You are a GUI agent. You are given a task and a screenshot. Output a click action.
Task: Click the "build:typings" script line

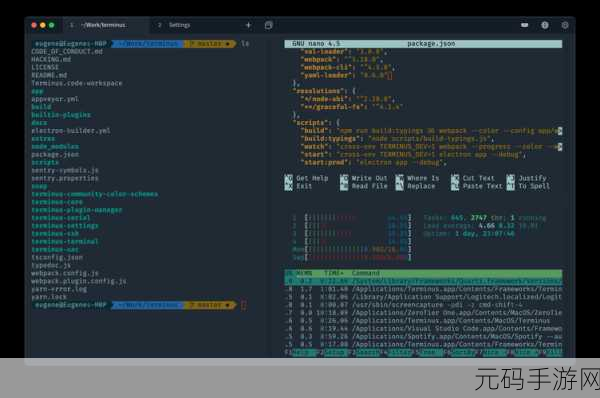[x=397, y=139]
